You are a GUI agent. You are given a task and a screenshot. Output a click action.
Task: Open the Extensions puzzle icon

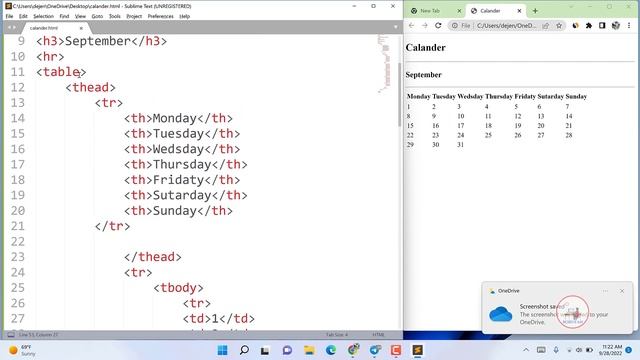(589, 25)
